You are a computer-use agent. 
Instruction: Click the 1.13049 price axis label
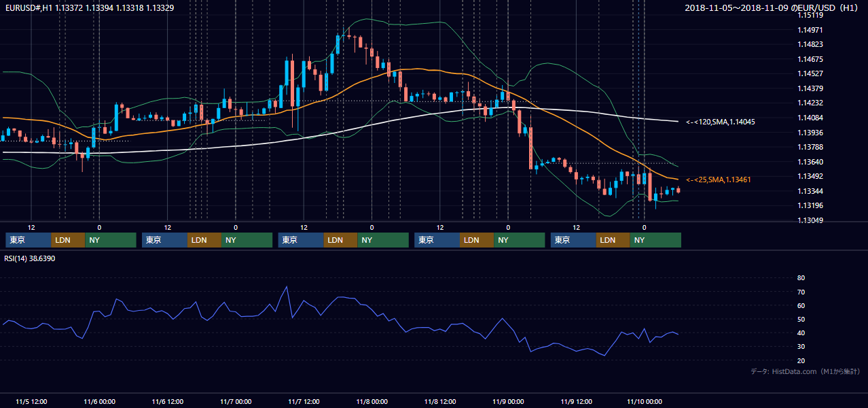(810, 220)
